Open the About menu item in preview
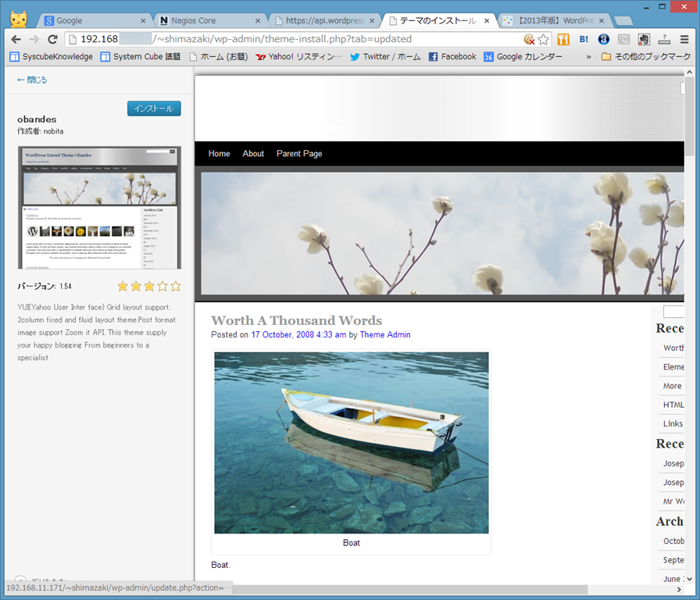This screenshot has width=700, height=600. click(253, 154)
